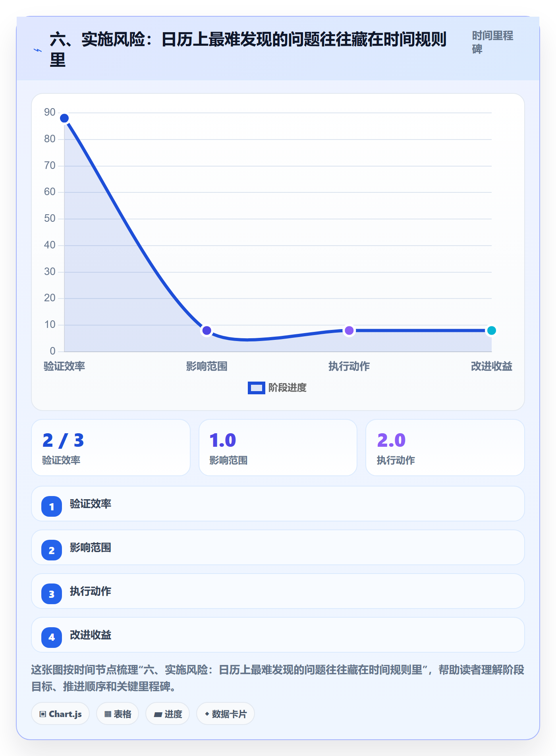Click the number 2 step badge
The height and width of the screenshot is (756, 556).
pyautogui.click(x=52, y=550)
